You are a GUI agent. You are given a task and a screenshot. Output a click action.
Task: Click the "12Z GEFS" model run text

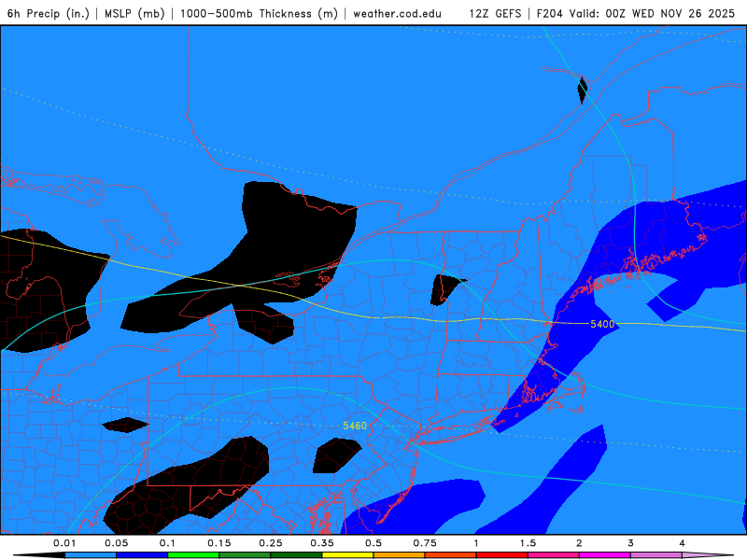pos(495,13)
